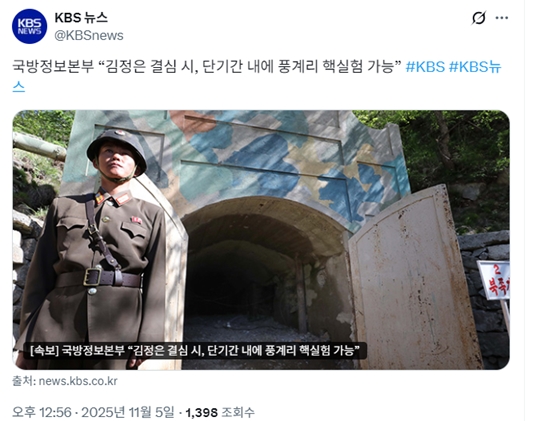Click the KBS News profile avatar
536x421 pixels.
tap(29, 26)
